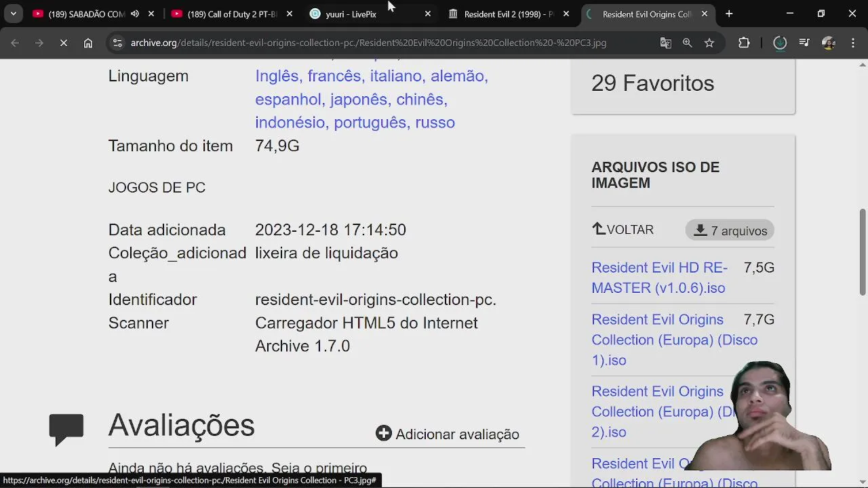868x488 pixels.
Task: Switch to Resident Evil 2 (1998) tab
Action: tap(509, 14)
